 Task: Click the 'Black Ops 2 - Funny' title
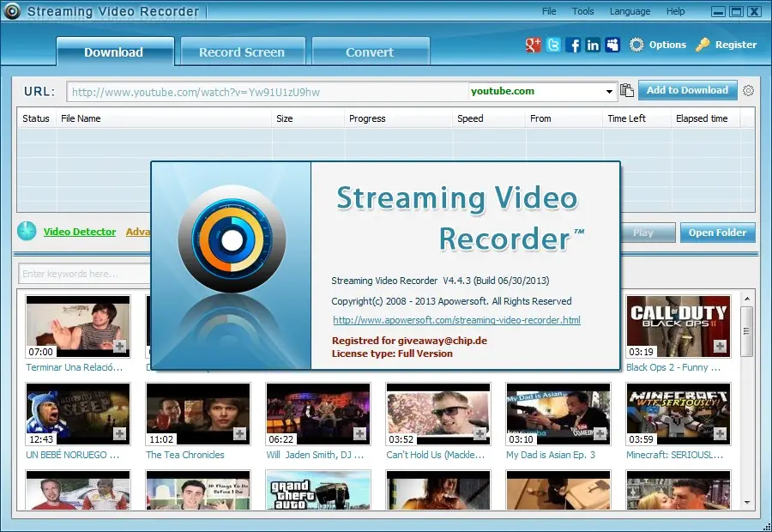673,367
